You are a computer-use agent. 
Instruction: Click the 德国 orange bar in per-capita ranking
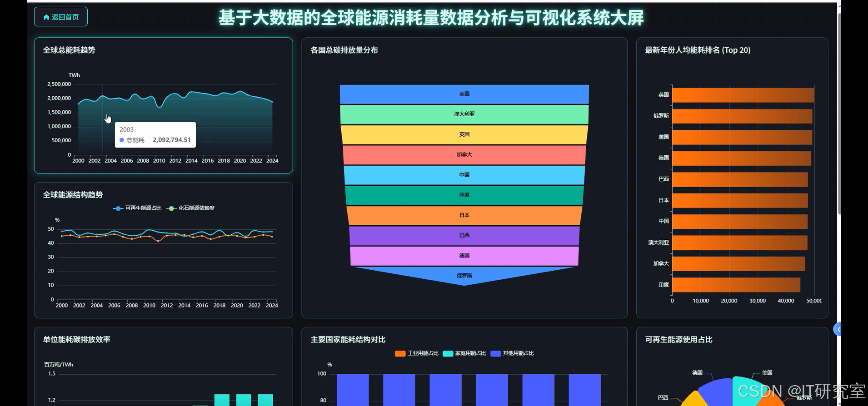(742, 158)
